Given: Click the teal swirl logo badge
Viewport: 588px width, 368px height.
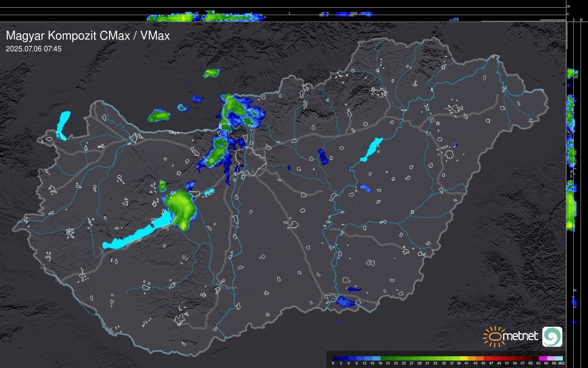Looking at the screenshot, I should pyautogui.click(x=552, y=336).
